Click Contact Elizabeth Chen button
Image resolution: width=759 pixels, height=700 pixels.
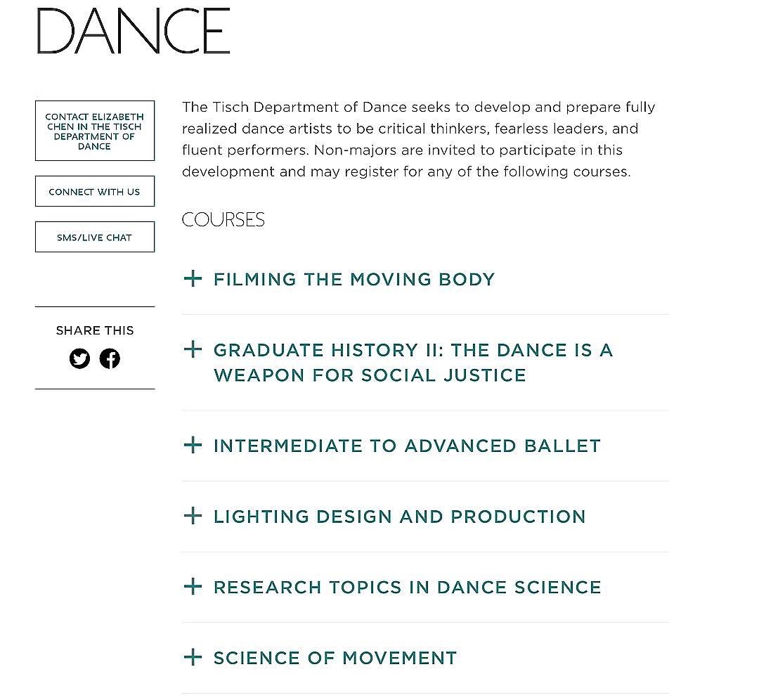[x=95, y=131]
